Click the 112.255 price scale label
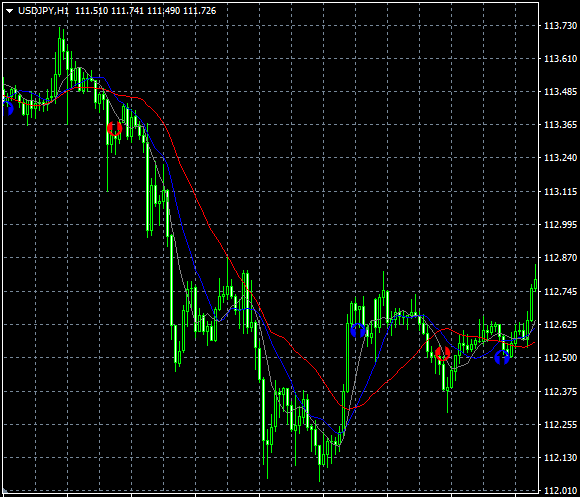 (x=560, y=425)
